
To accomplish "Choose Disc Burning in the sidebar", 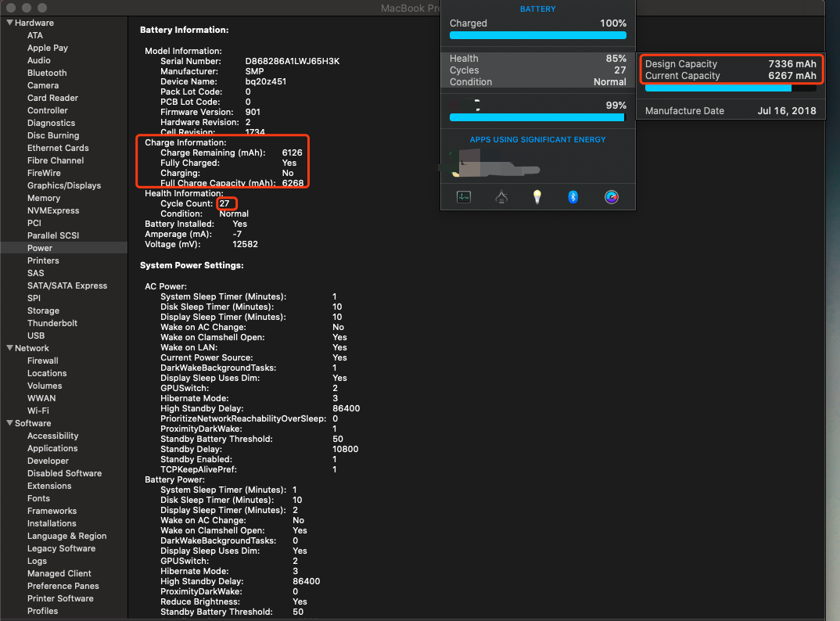I will (x=53, y=135).
